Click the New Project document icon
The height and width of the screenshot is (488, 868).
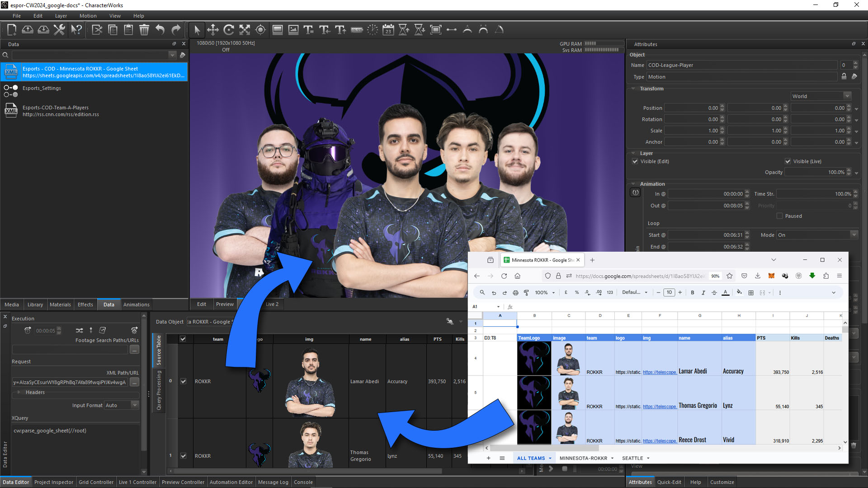coord(12,30)
